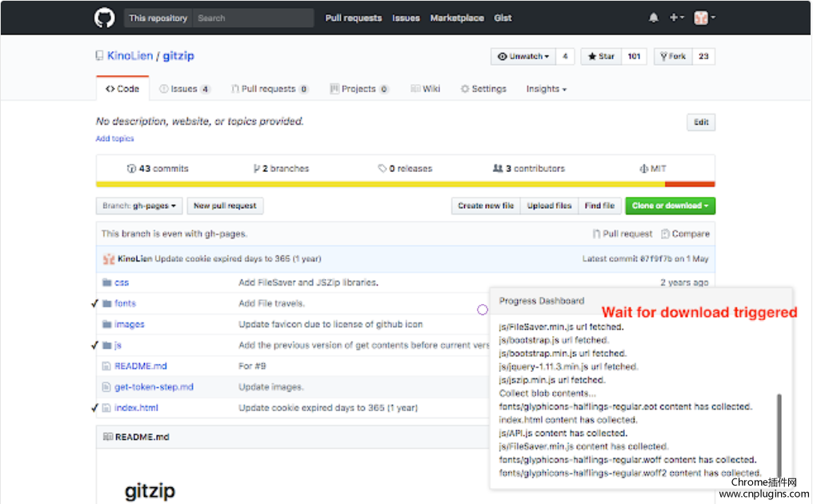
Task: Switch to the repository Pull requests tab
Action: coord(270,89)
